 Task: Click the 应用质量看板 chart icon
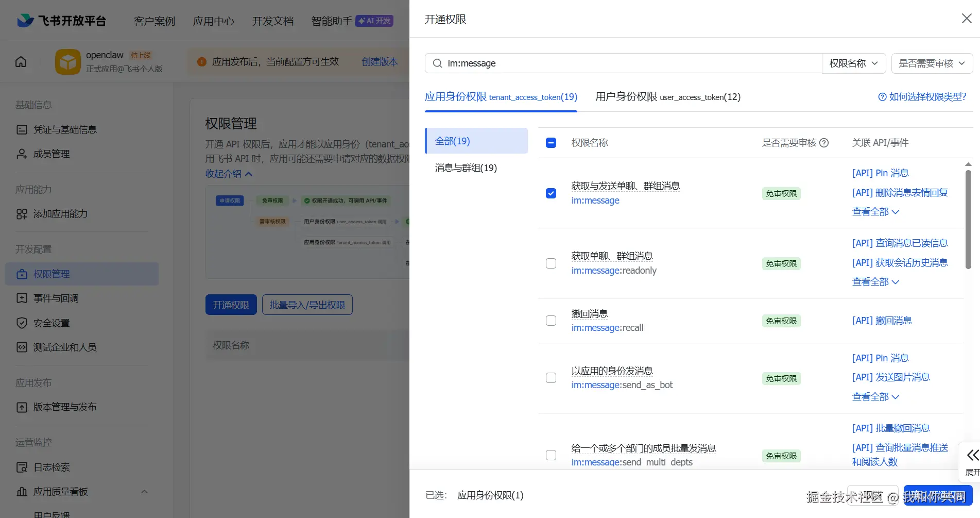click(x=22, y=492)
